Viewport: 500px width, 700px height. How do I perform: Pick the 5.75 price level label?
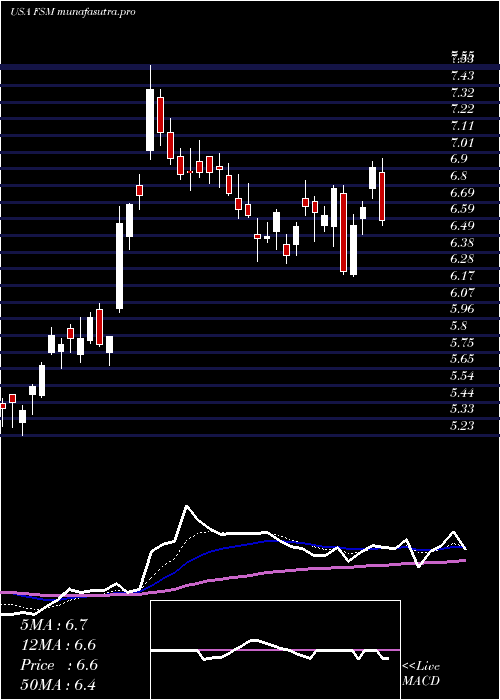tap(462, 342)
